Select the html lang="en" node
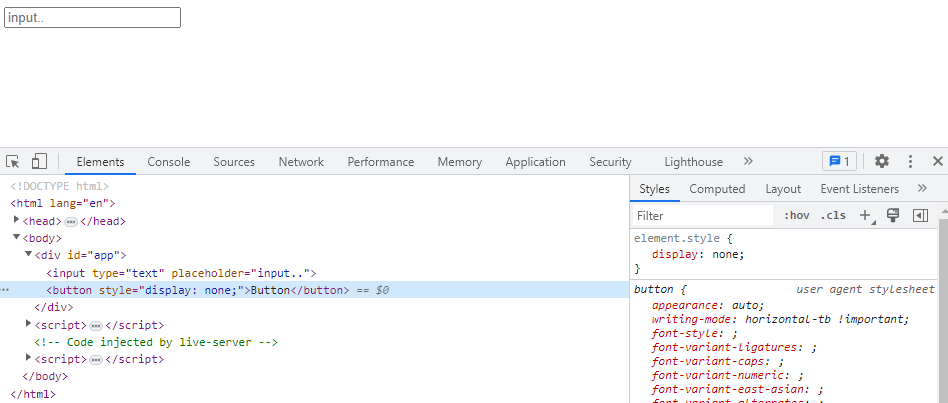948x403 pixels. click(x=63, y=204)
